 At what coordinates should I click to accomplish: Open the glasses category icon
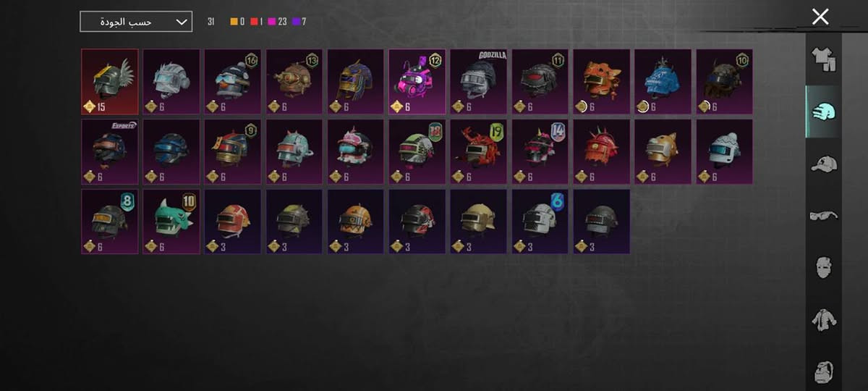pyautogui.click(x=823, y=215)
